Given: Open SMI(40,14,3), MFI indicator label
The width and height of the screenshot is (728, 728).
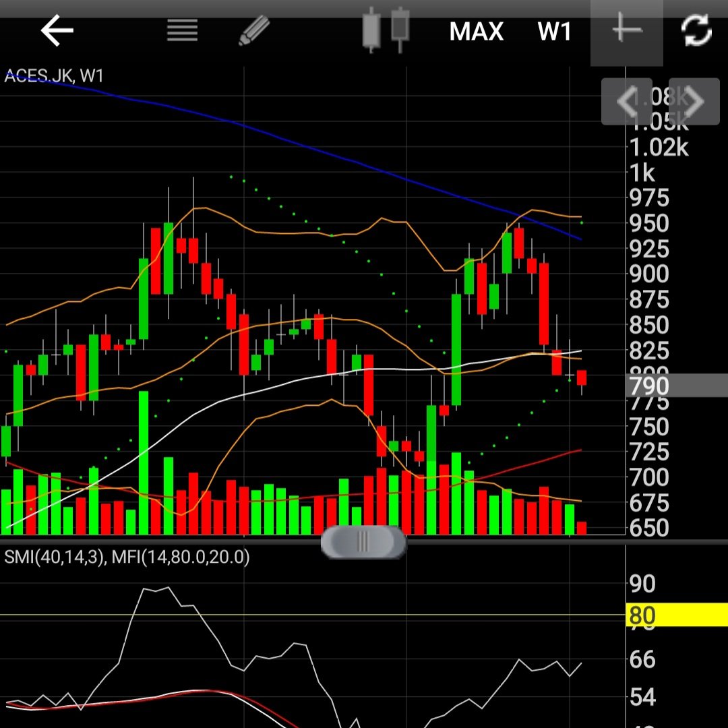Looking at the screenshot, I should [127, 557].
